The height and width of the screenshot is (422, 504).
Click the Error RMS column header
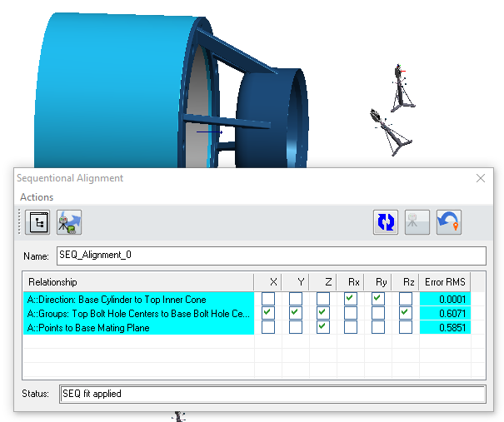tap(444, 281)
